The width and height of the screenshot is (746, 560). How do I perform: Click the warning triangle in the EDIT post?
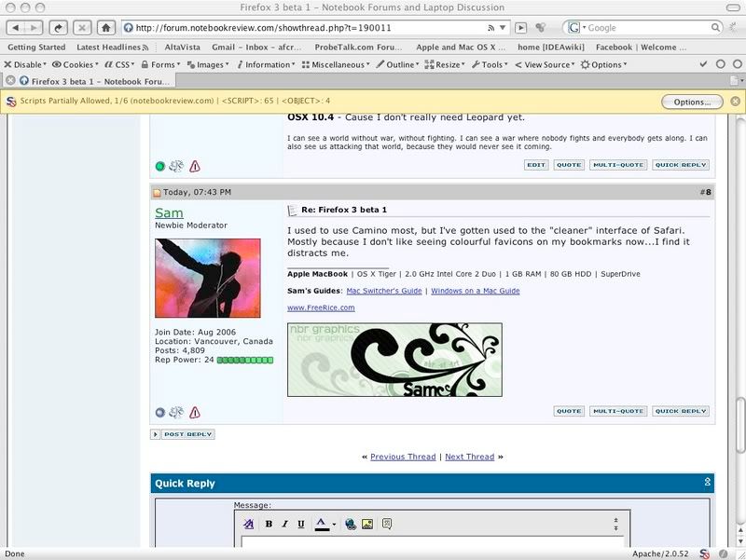pos(195,166)
